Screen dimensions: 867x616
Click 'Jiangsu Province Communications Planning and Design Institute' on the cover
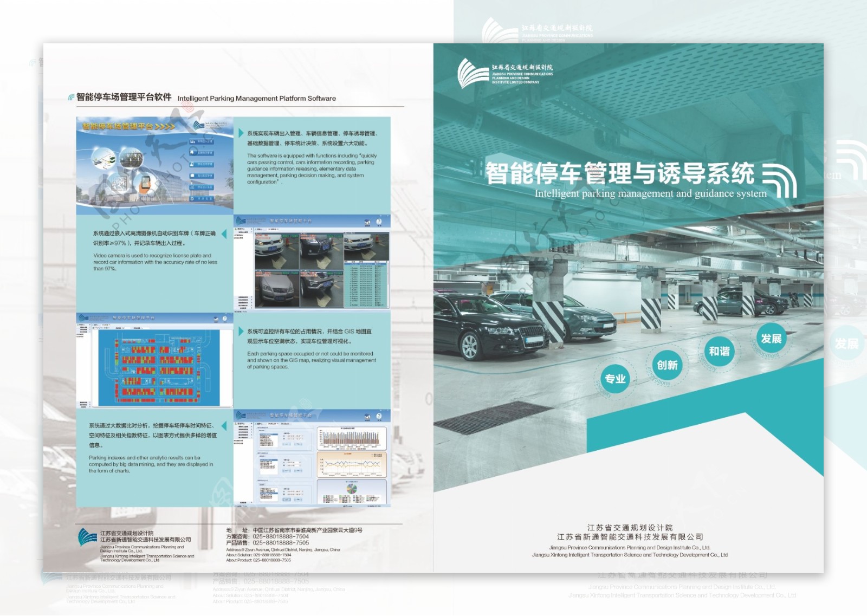point(629,548)
